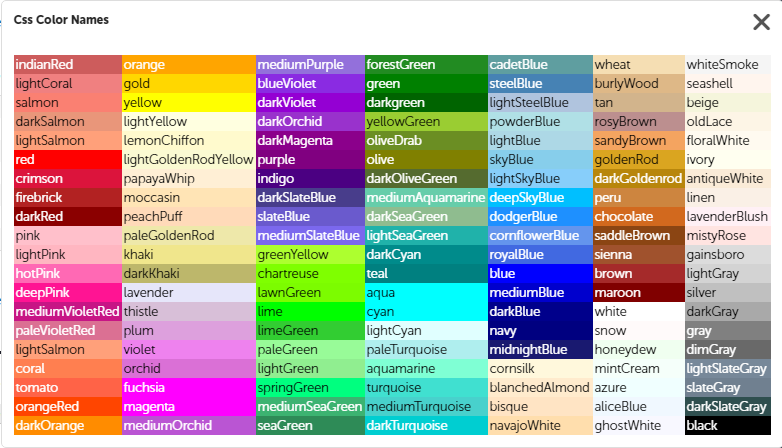This screenshot has width=782, height=448.
Task: Choose the aliceBlue color
Action: point(639,406)
